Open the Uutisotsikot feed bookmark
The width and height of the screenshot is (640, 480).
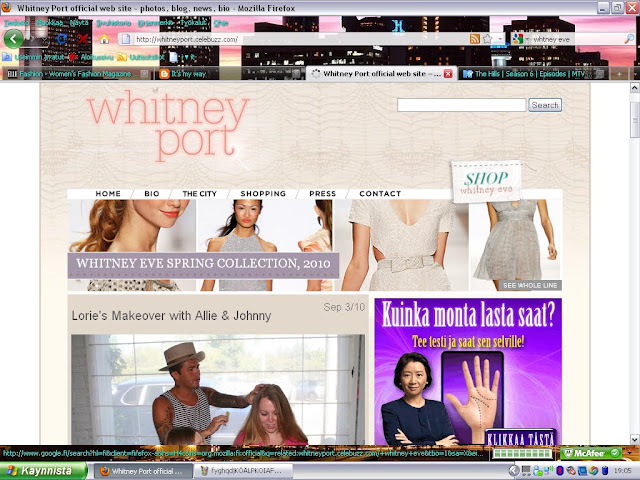tap(141, 57)
